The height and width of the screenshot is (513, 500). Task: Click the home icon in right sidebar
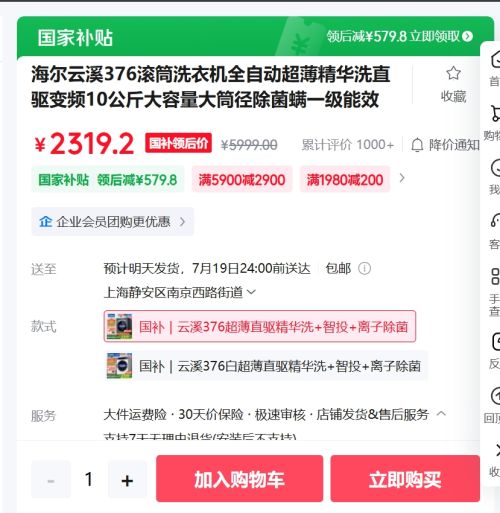click(x=496, y=60)
